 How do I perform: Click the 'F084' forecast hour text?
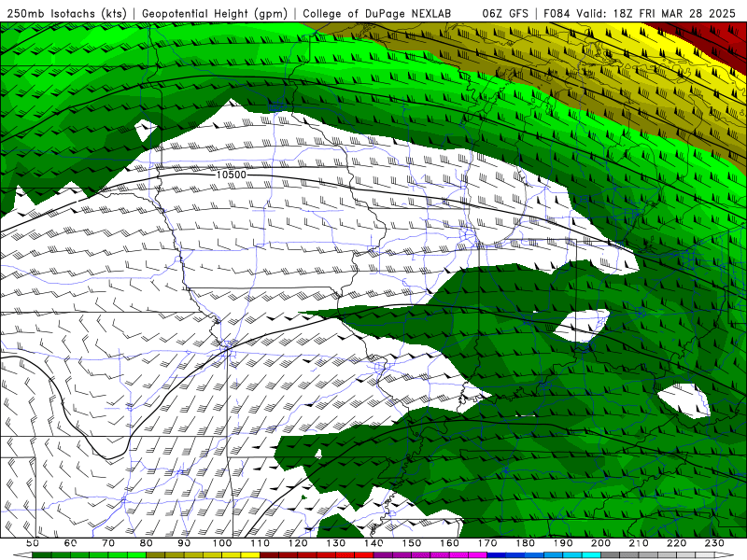click(x=557, y=13)
